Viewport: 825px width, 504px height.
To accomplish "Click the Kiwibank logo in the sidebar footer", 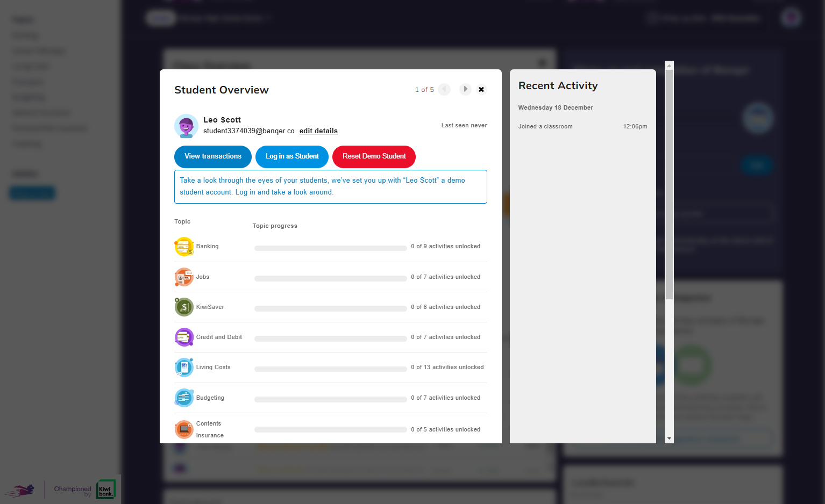I will point(105,489).
